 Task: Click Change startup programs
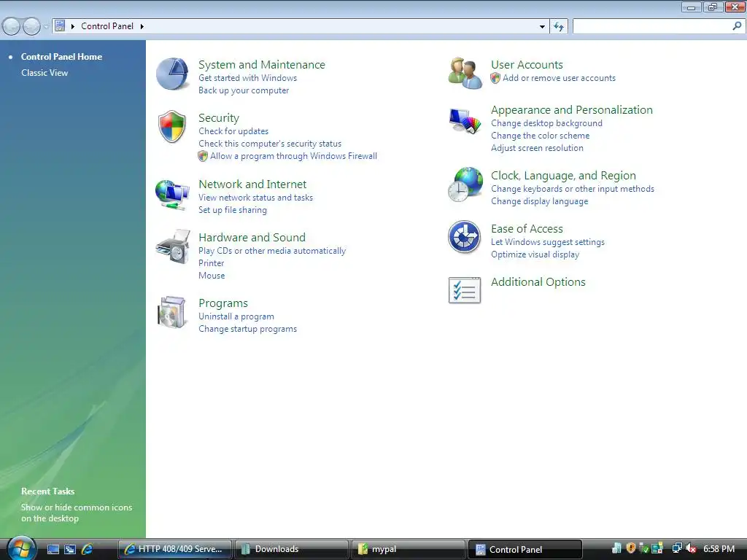248,329
